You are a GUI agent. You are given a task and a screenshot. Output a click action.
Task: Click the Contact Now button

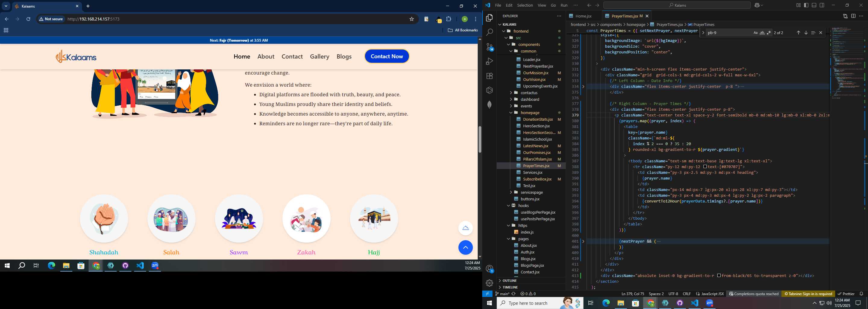[386, 56]
